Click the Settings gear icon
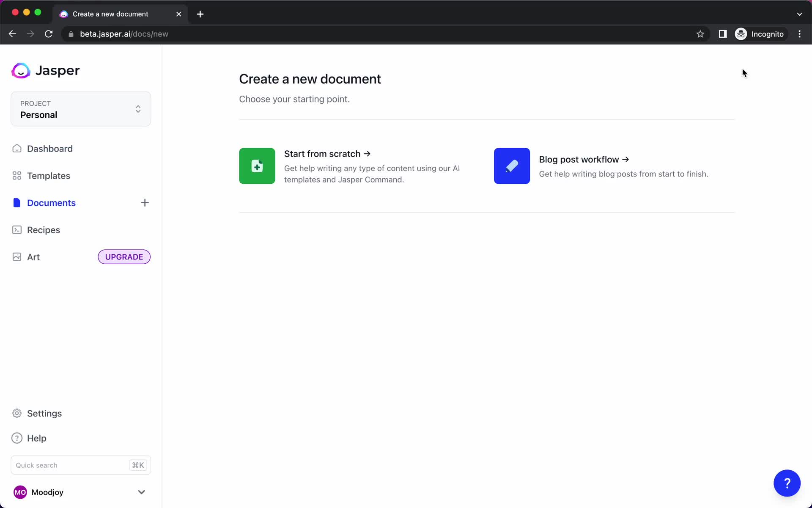The image size is (812, 508). tap(16, 413)
